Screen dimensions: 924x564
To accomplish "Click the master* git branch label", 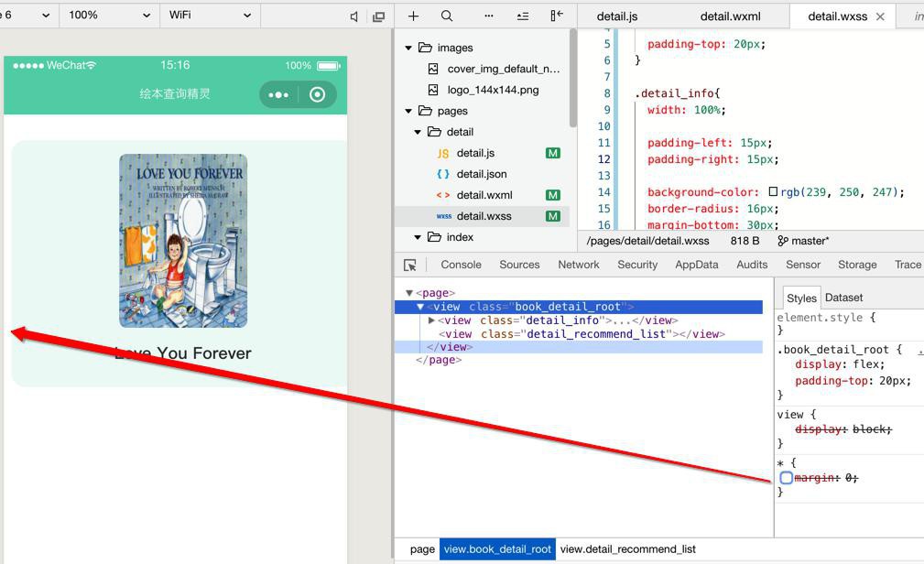I will pos(810,241).
